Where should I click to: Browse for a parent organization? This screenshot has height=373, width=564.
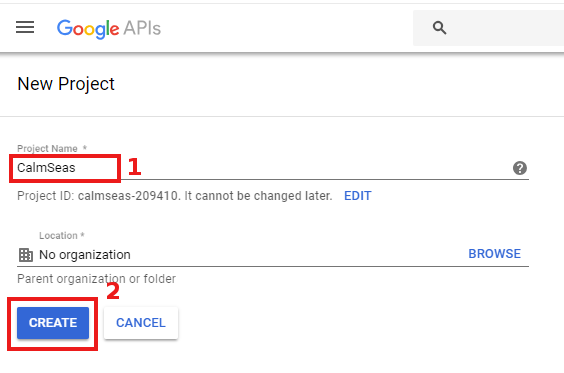[x=494, y=254]
